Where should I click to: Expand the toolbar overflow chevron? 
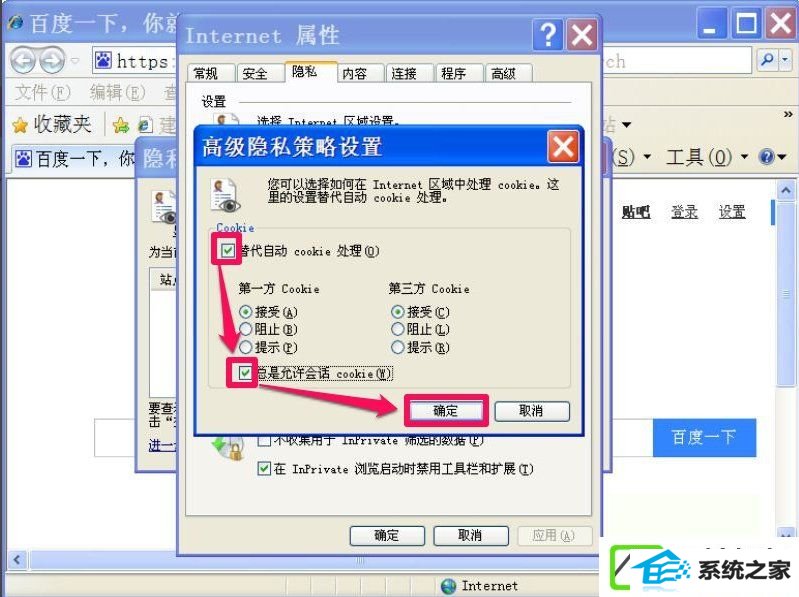788,115
